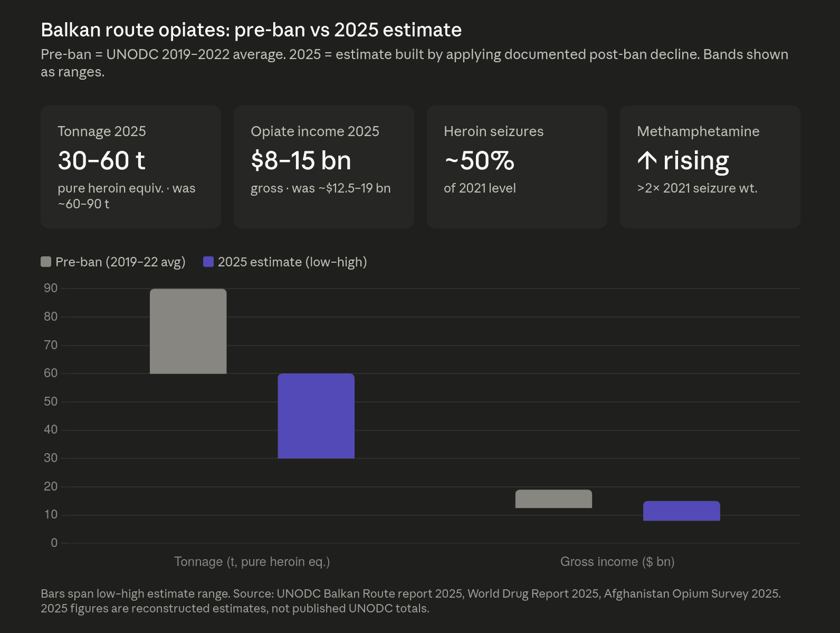Image resolution: width=840 pixels, height=633 pixels.
Task: Select the gray pre-ban gross income bar
Action: [x=553, y=499]
